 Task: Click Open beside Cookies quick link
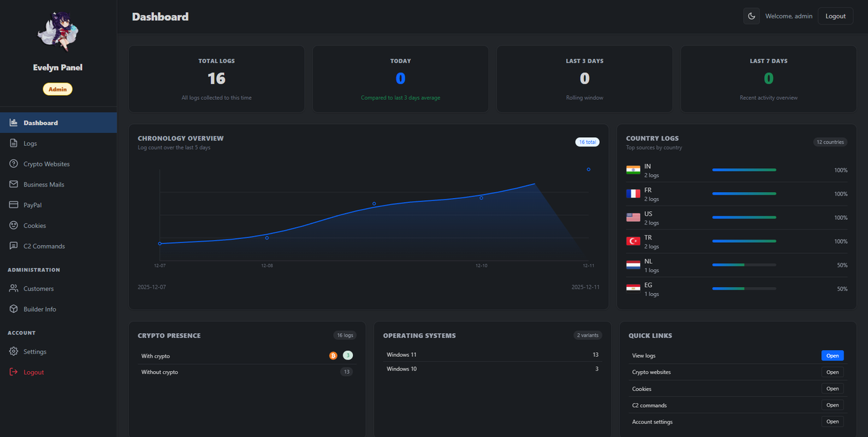coord(832,389)
